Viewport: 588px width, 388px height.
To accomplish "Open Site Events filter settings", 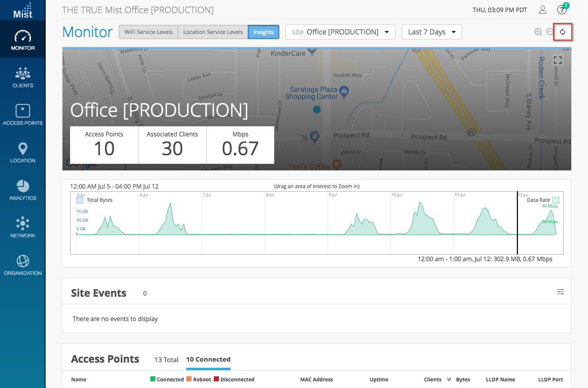I will pyautogui.click(x=560, y=292).
